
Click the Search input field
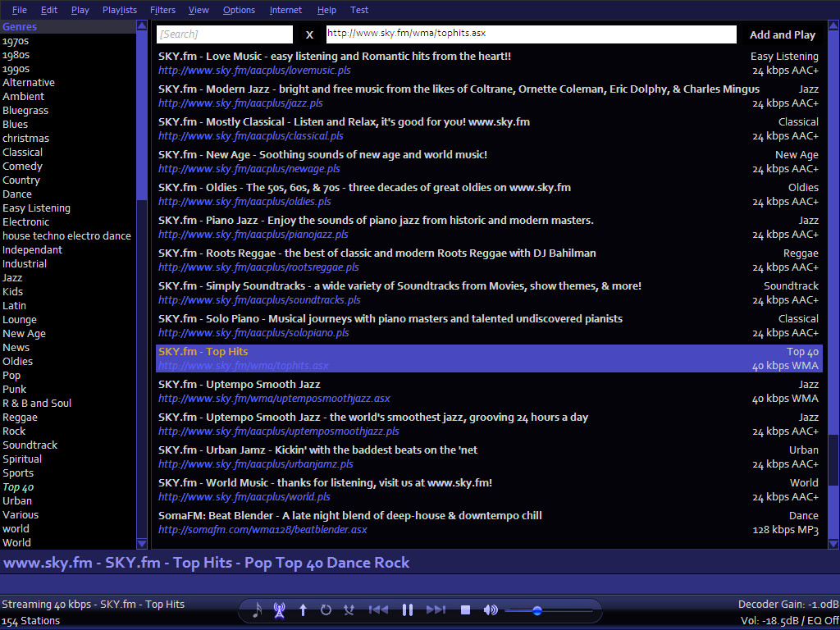click(225, 34)
